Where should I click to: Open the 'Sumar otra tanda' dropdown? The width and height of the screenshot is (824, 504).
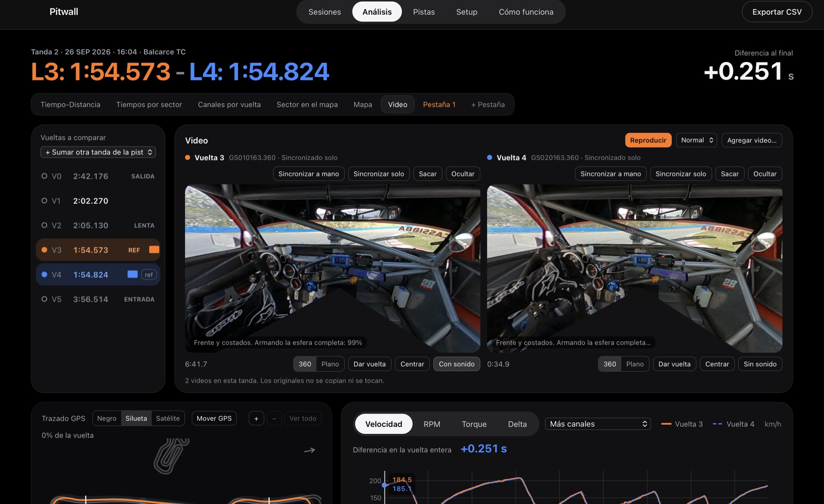click(98, 152)
